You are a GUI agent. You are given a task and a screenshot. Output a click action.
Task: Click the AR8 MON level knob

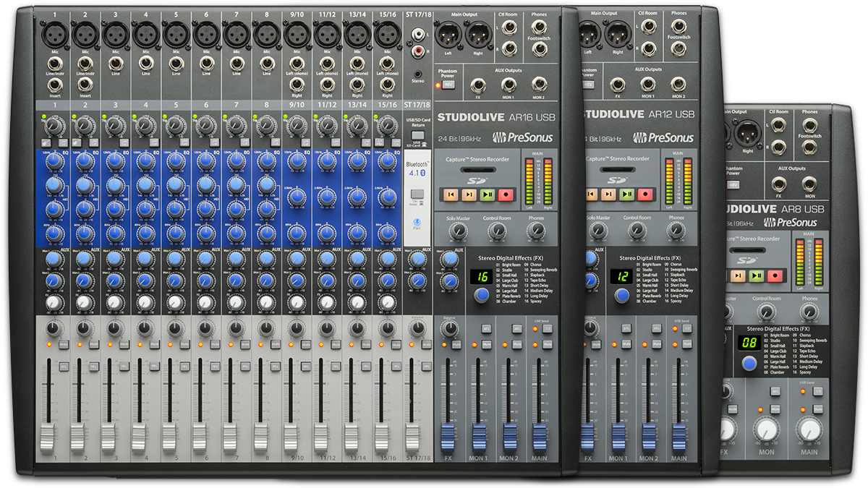(x=766, y=429)
